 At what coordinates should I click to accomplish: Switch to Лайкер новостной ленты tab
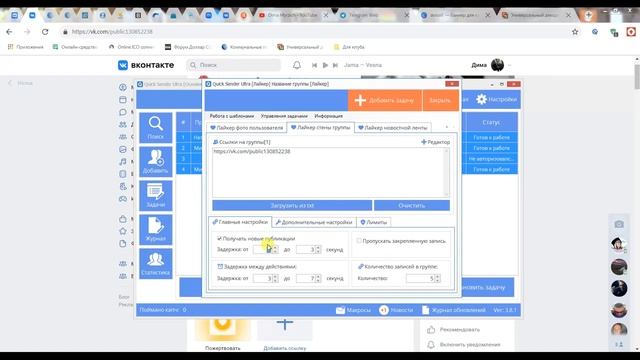[x=393, y=128]
